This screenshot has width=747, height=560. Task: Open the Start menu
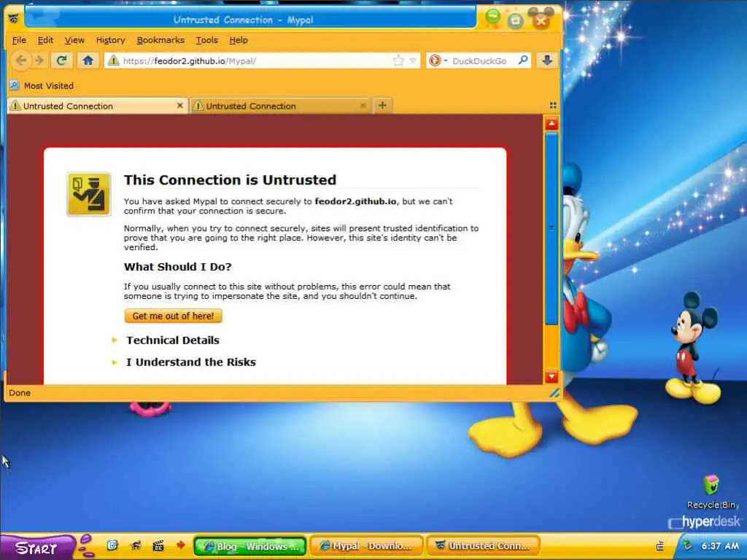[x=37, y=548]
